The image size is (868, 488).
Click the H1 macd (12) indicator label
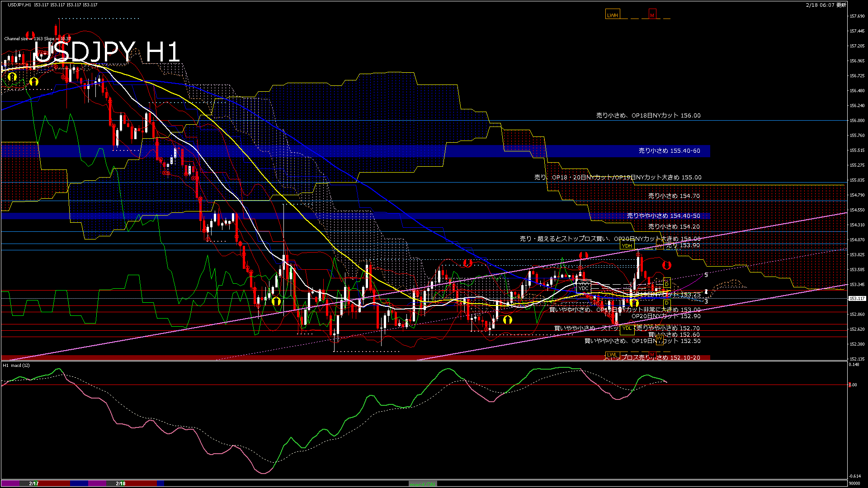point(16,365)
